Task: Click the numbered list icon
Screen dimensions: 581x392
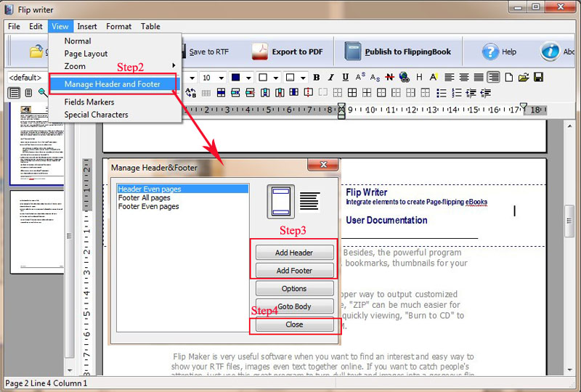Action: click(457, 93)
